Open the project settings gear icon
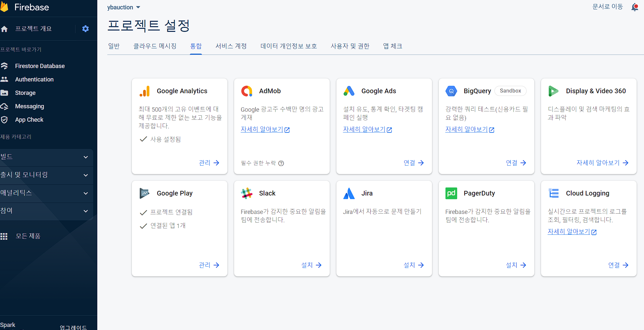This screenshot has height=330, width=644. click(x=86, y=29)
